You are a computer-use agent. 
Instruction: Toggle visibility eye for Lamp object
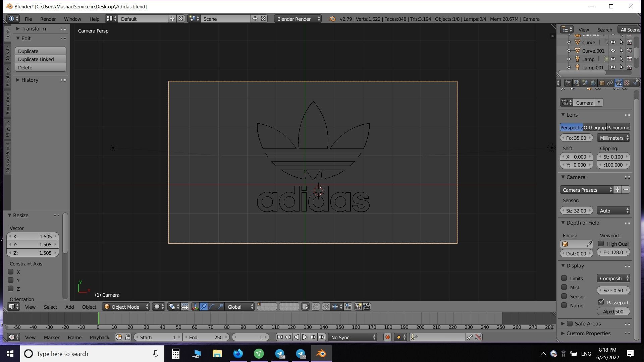pos(613,59)
